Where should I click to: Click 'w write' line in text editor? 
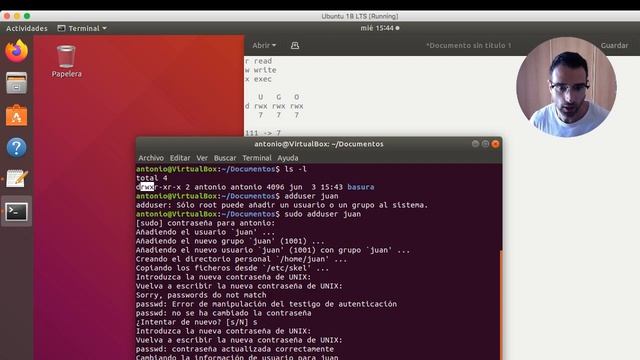pyautogui.click(x=261, y=70)
